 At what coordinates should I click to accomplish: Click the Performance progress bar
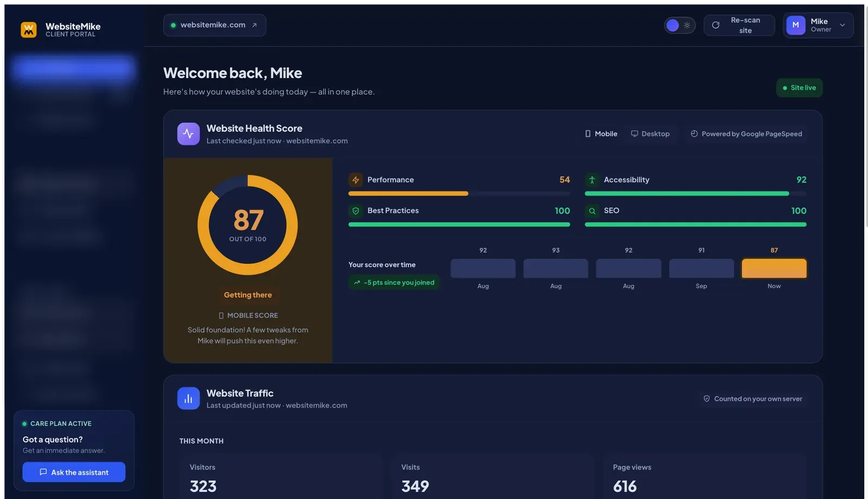459,194
